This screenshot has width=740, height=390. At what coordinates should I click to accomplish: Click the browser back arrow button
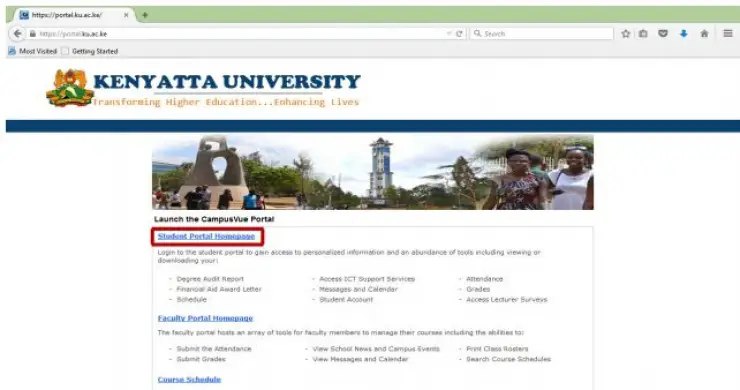17,34
